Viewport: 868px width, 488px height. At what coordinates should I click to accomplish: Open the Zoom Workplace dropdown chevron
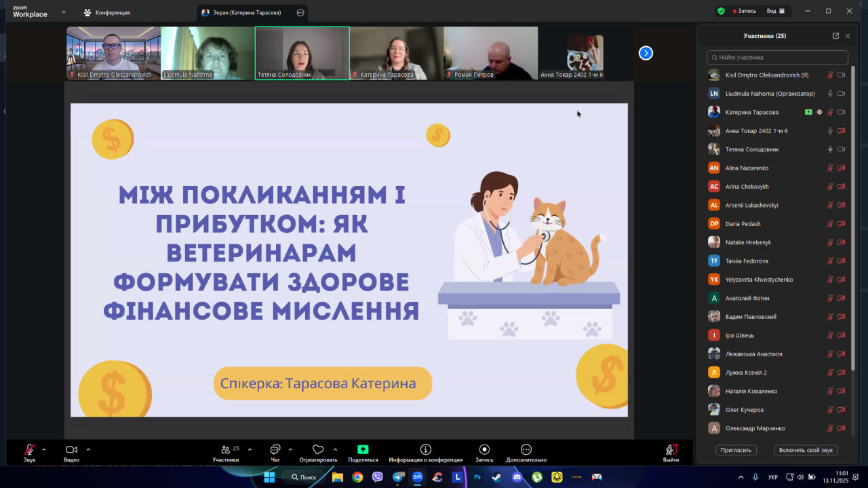[x=64, y=12]
